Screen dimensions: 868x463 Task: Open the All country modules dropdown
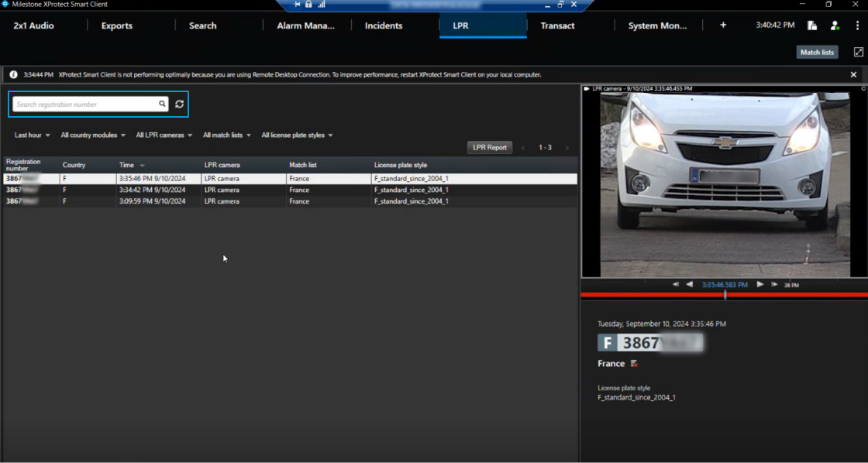(93, 135)
